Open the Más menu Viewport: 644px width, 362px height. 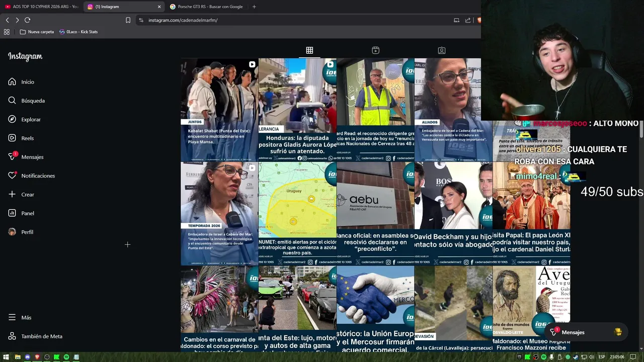pos(20,317)
